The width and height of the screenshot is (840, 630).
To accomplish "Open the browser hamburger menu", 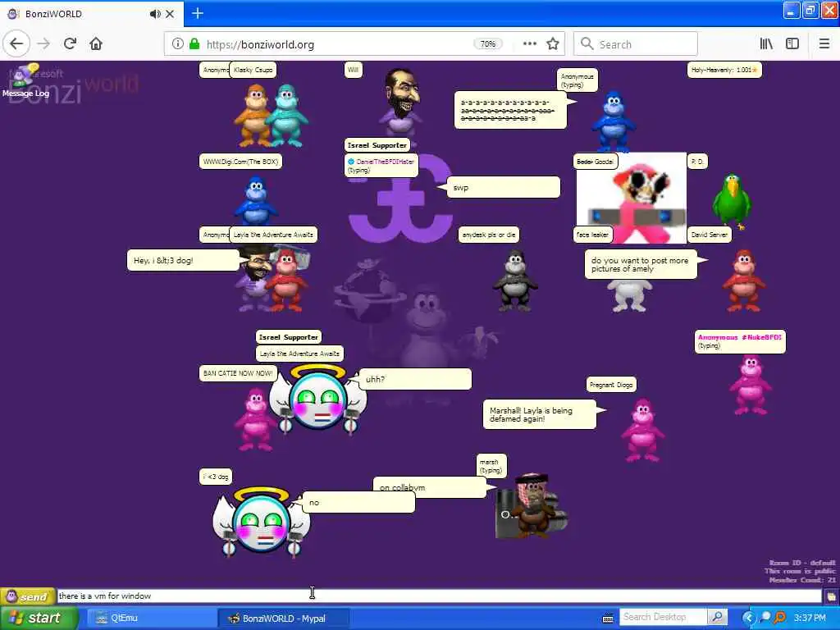I will pos(824,44).
